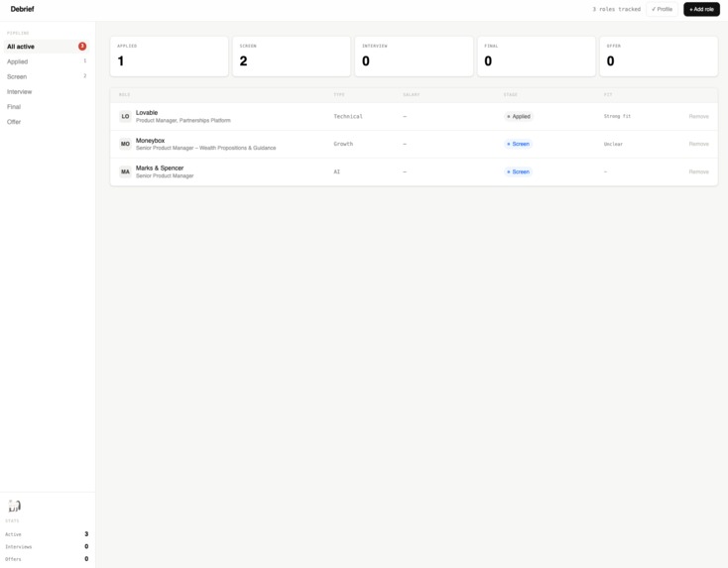Click the Lovable company name
The height and width of the screenshot is (568, 728).
pos(147,113)
